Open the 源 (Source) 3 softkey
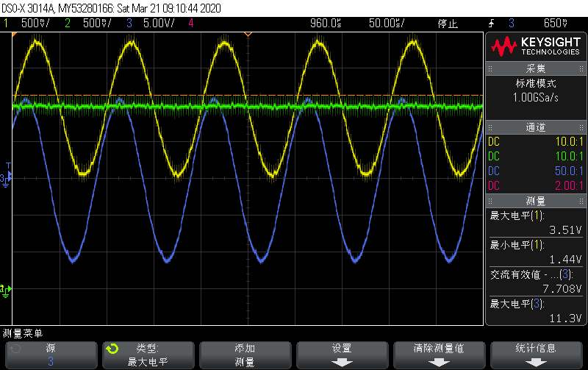The width and height of the screenshot is (588, 370). (51, 355)
